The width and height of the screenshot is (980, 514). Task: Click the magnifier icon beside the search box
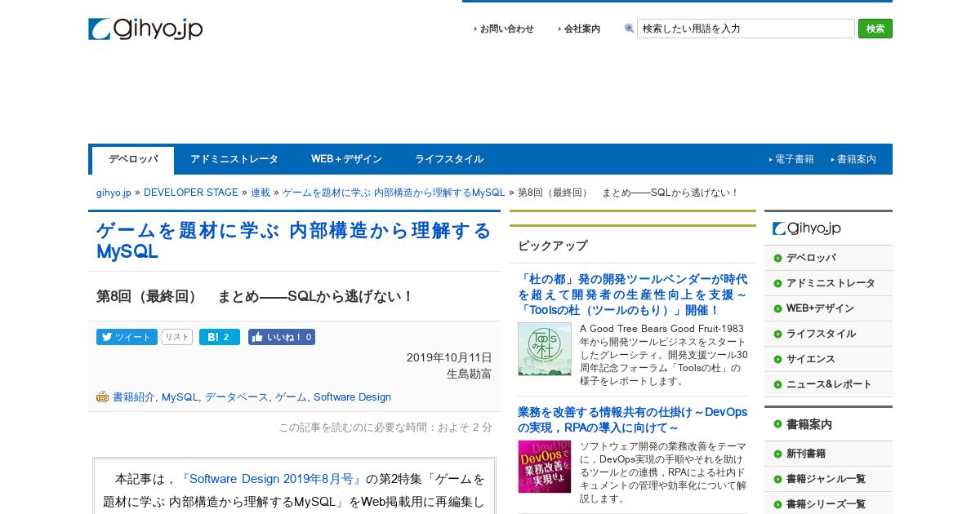[x=629, y=29]
